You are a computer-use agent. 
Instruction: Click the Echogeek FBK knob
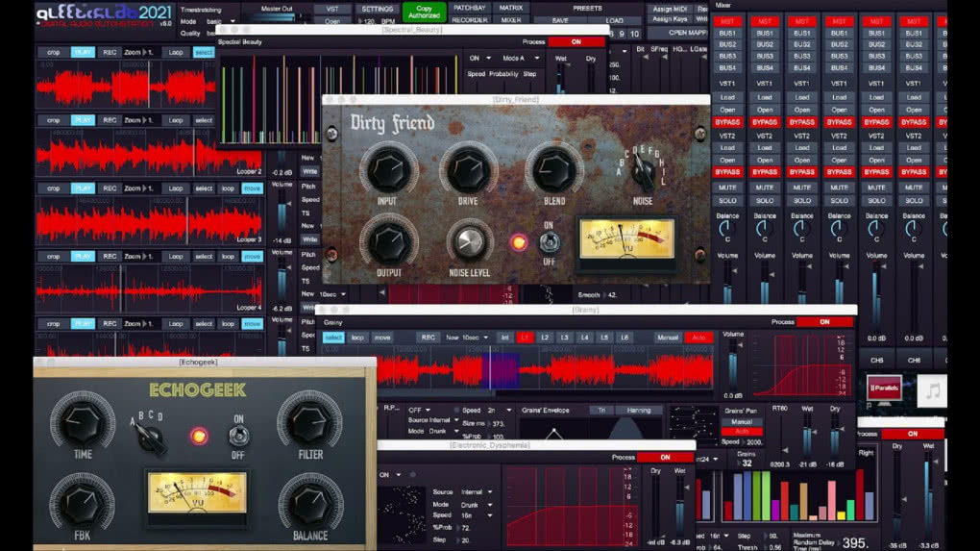(83, 504)
